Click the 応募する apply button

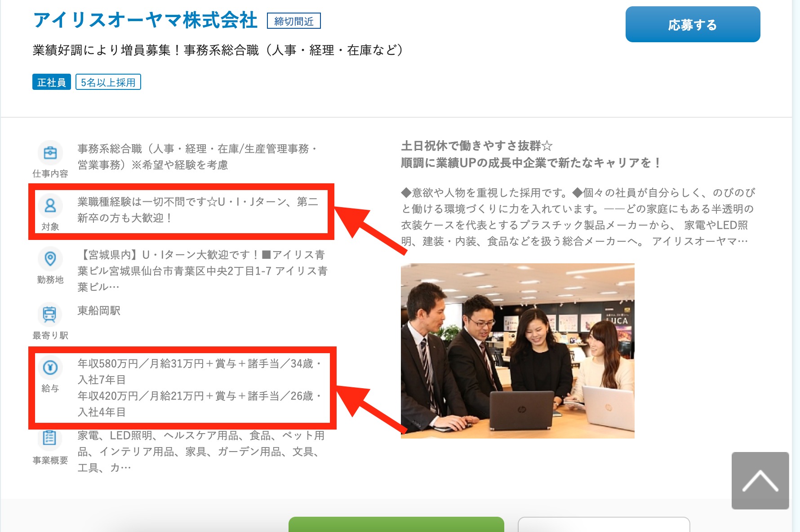pos(693,24)
